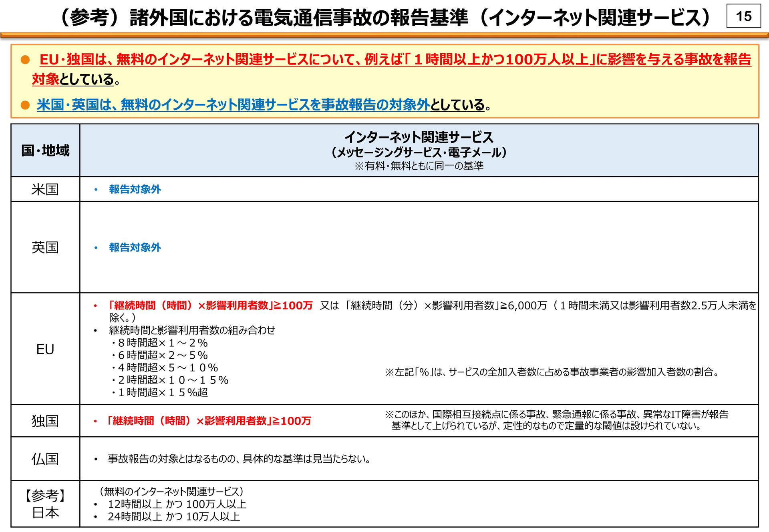Click the 独国 row label
This screenshot has width=769, height=532.
(45, 421)
